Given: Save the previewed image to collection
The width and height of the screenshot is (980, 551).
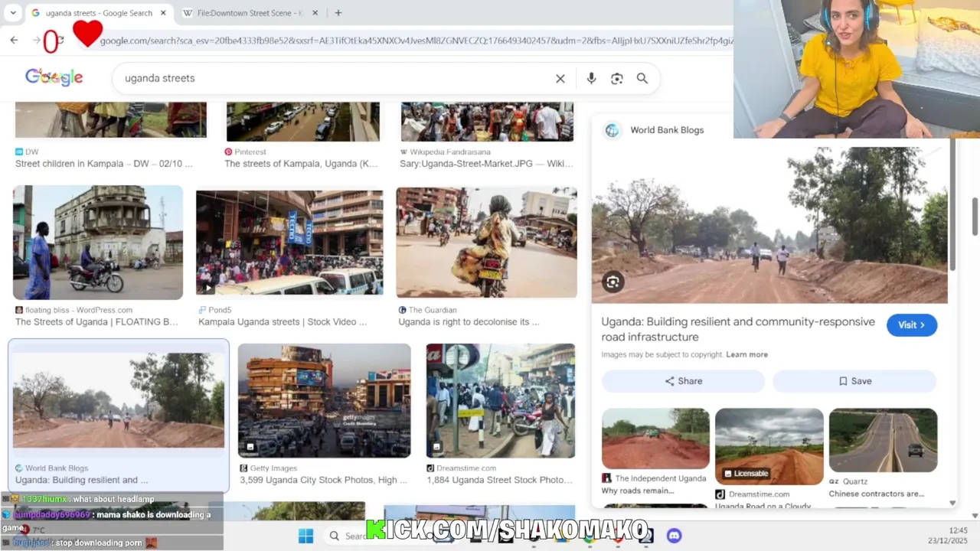Looking at the screenshot, I should point(854,381).
